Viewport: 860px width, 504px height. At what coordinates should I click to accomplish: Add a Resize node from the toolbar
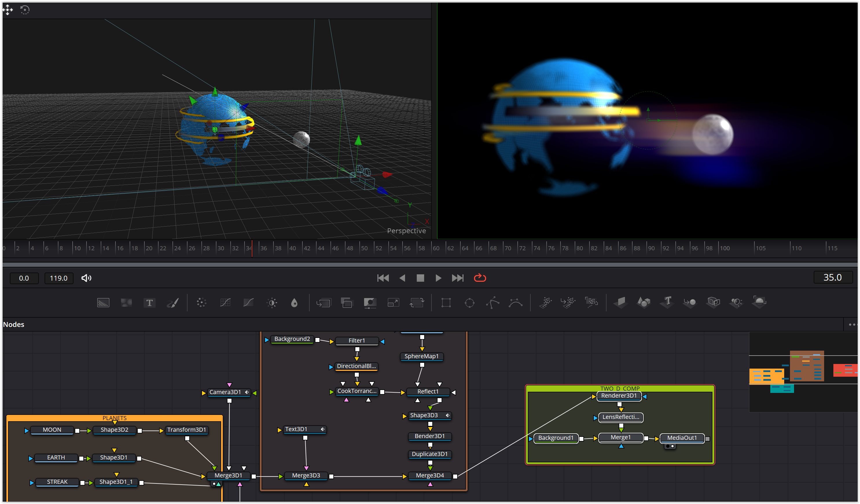click(x=393, y=303)
